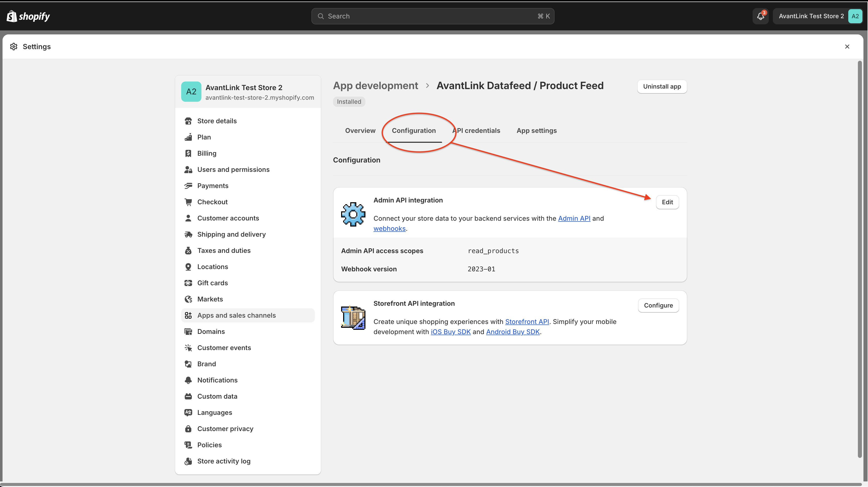The image size is (868, 487).
Task: Open Store activity log
Action: tap(248, 461)
